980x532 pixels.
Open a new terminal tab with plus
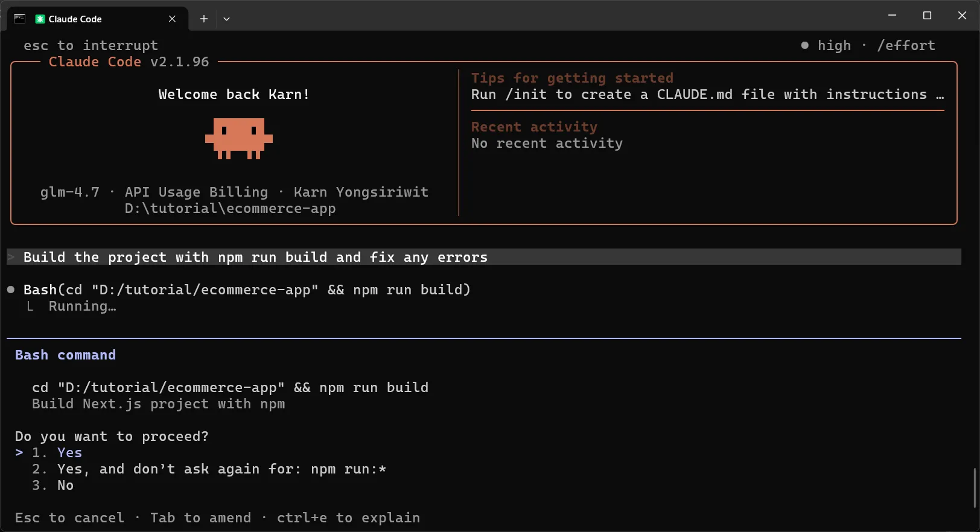pos(204,19)
